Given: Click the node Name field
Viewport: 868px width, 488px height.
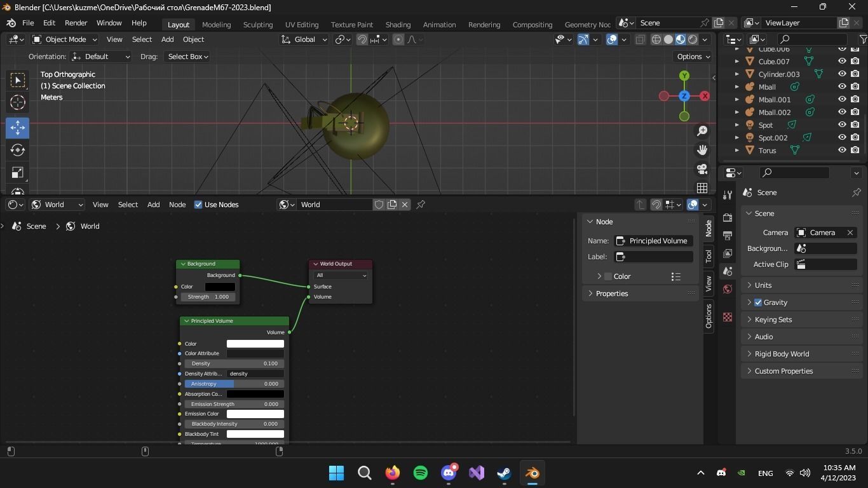Looking at the screenshot, I should coord(654,241).
